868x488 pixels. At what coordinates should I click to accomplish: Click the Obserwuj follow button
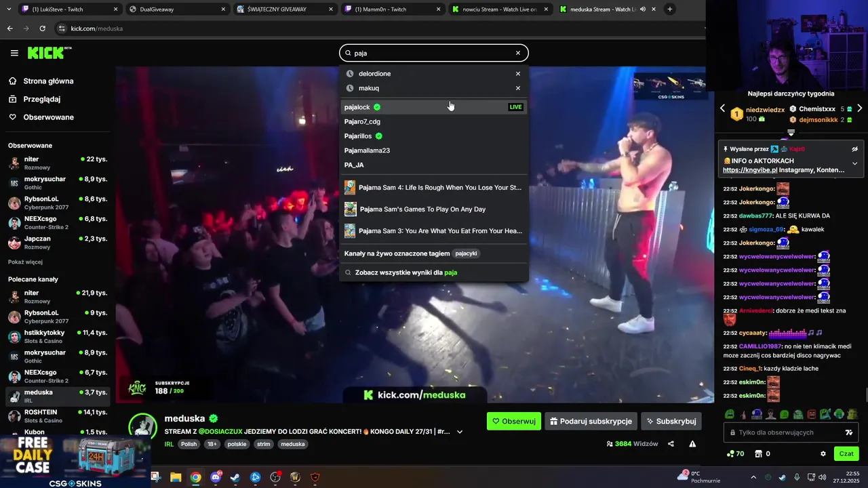click(514, 421)
